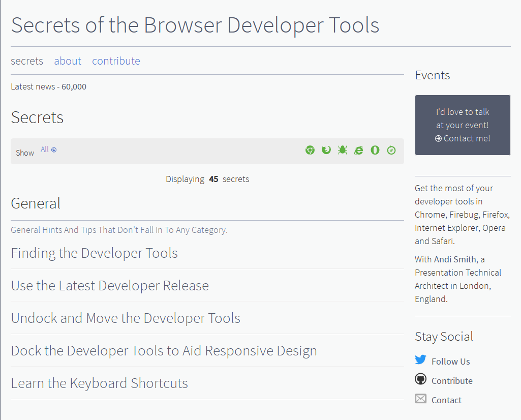This screenshot has height=420, width=521.
Task: Click the GitHub octocat icon
Action: [420, 379]
